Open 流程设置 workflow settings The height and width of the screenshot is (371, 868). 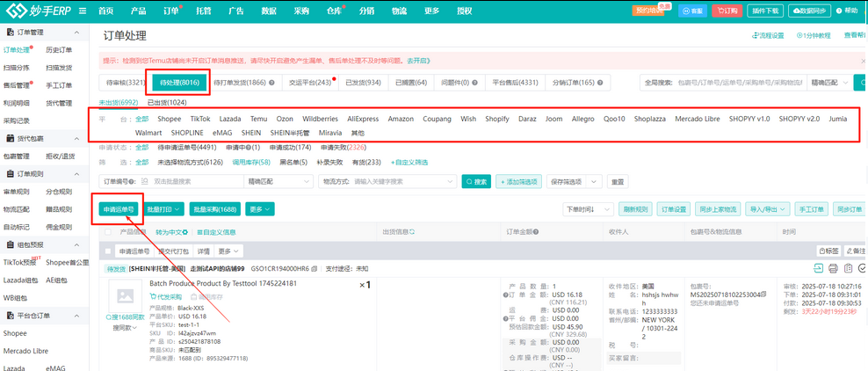click(x=768, y=35)
